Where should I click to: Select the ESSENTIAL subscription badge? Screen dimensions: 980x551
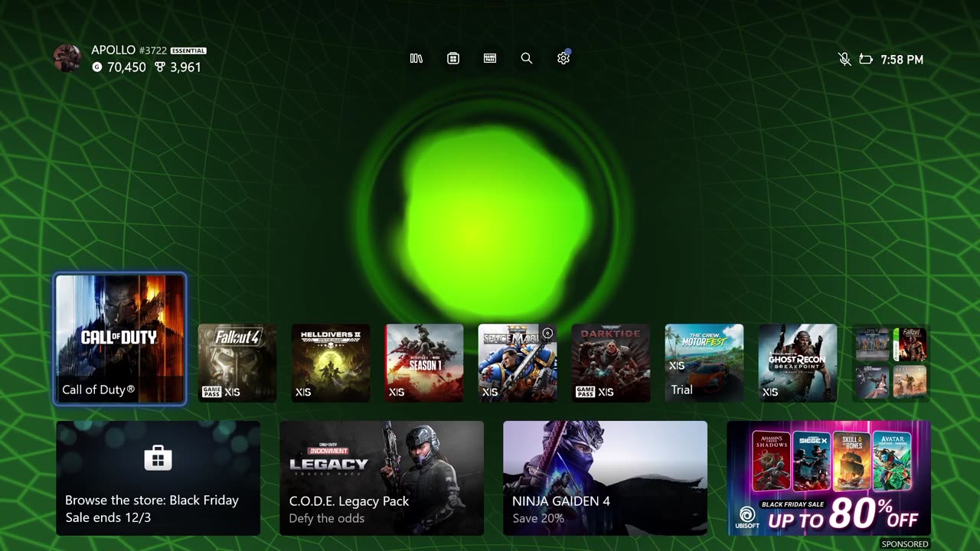coord(188,51)
